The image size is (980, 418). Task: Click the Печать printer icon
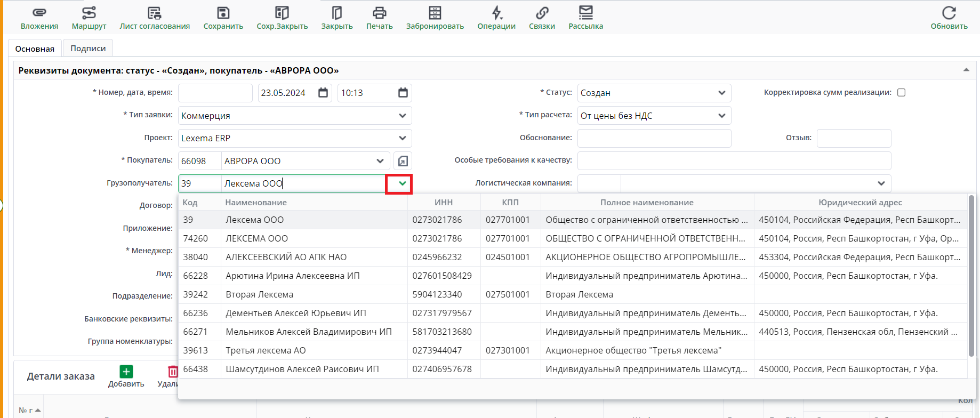379,13
